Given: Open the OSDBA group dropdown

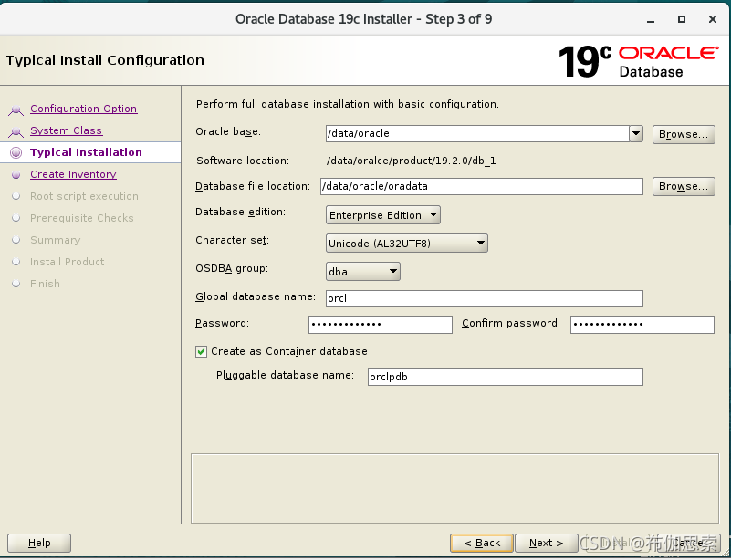Looking at the screenshot, I should tap(362, 272).
